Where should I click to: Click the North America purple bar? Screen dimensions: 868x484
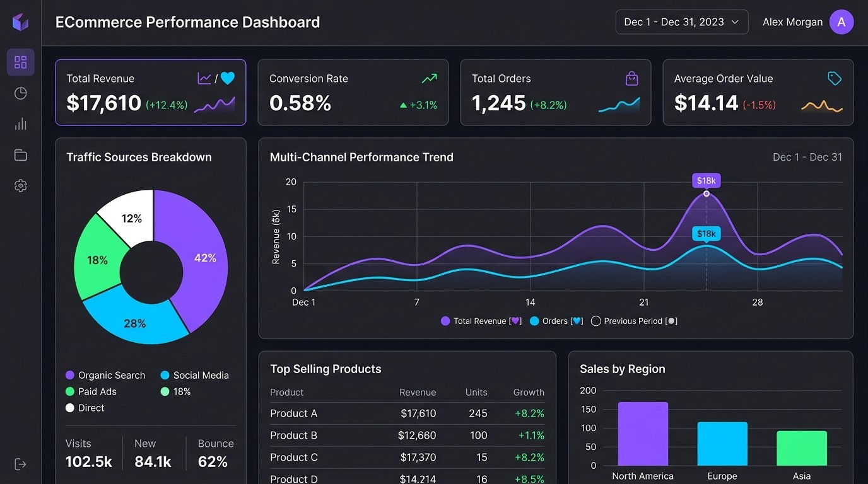click(x=643, y=434)
